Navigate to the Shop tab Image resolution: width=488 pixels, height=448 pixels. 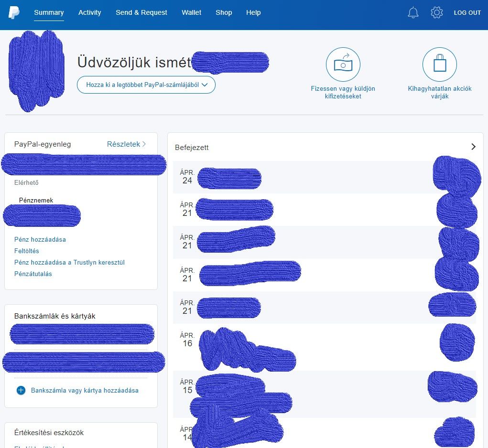(224, 12)
